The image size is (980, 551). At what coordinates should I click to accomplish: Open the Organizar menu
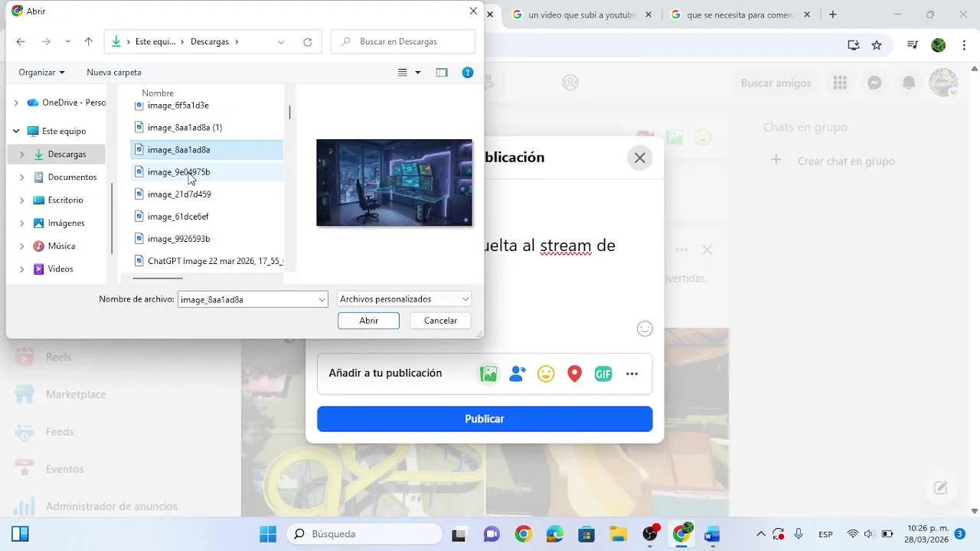41,73
